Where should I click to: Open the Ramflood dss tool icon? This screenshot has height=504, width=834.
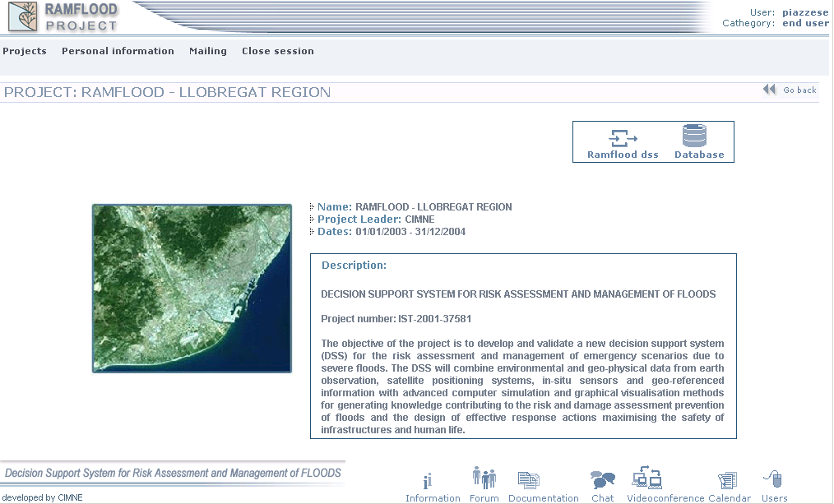point(623,137)
